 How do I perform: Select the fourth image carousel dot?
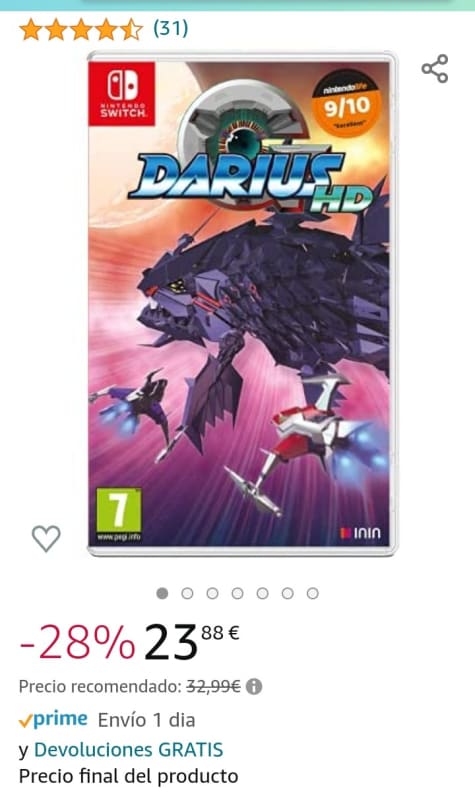coord(237,593)
